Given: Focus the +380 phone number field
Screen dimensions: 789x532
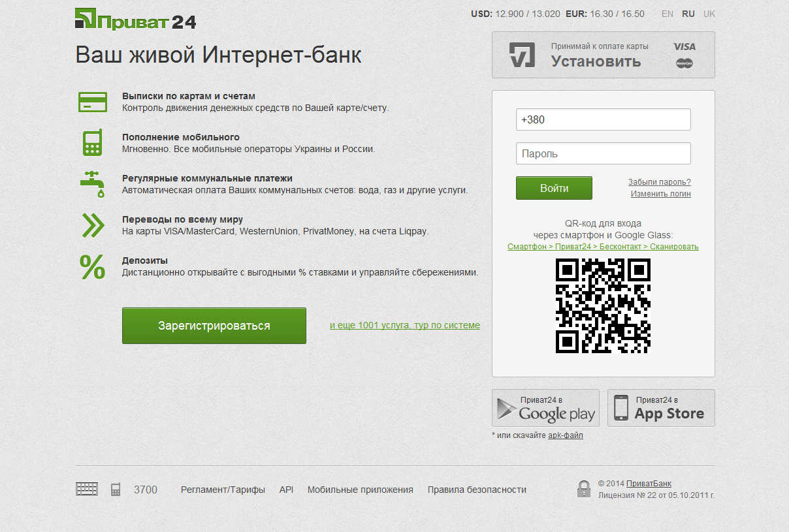Looking at the screenshot, I should pyautogui.click(x=604, y=119).
